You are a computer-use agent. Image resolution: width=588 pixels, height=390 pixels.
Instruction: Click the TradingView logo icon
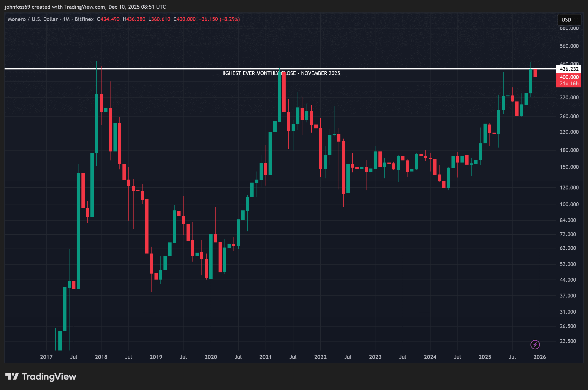coord(12,376)
